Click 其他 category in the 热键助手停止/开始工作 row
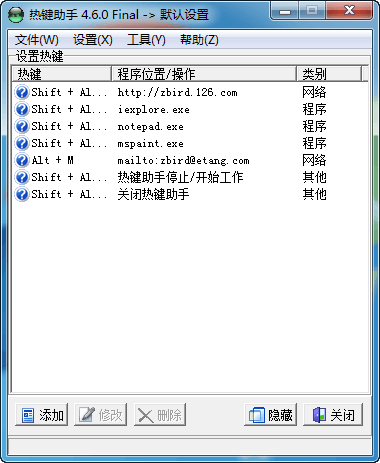 [x=314, y=177]
